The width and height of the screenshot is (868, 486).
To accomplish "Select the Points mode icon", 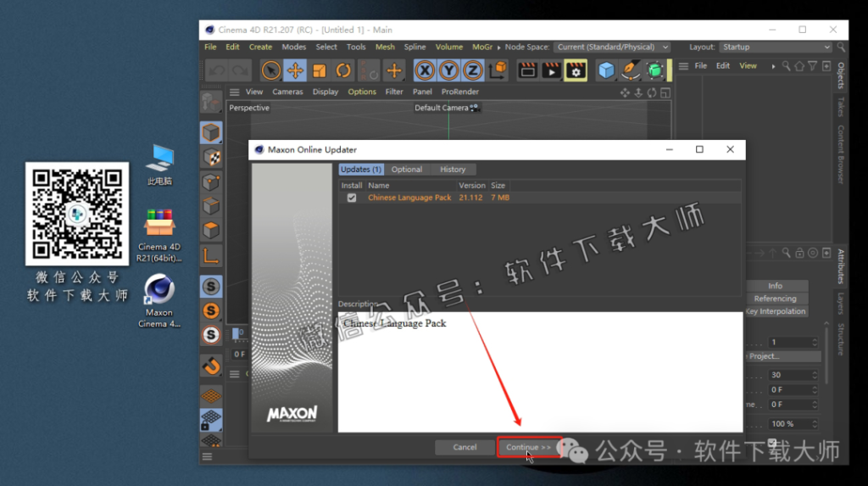I will point(211,182).
